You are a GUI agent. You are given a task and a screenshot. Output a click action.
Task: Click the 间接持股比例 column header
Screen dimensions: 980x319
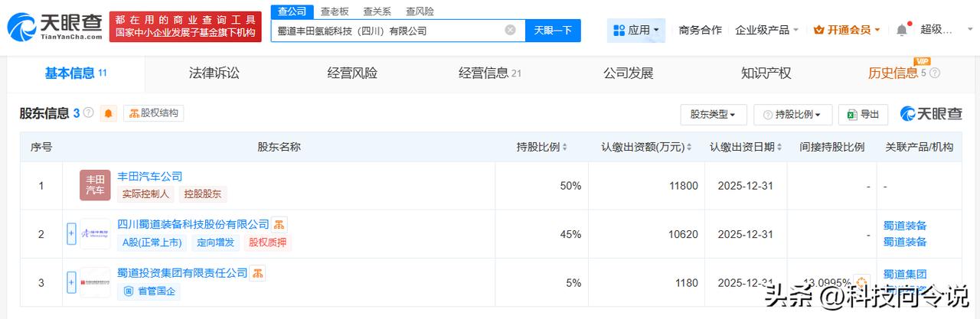click(831, 147)
